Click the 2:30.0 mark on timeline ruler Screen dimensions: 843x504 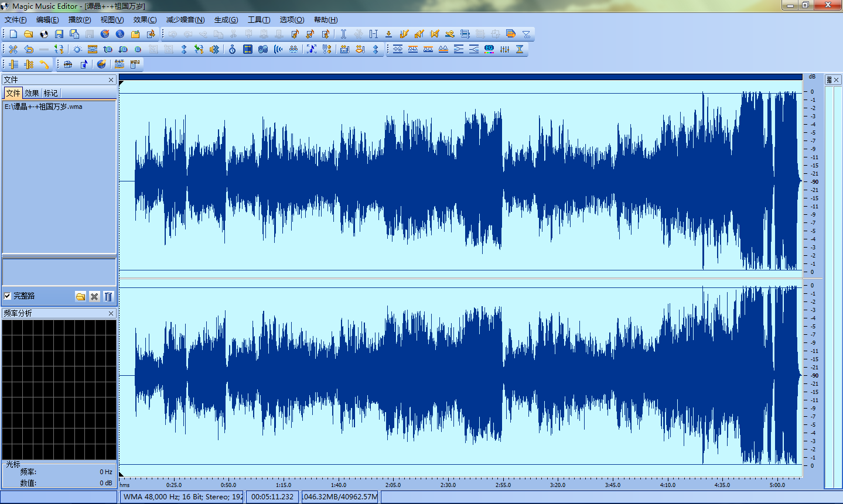click(x=448, y=485)
